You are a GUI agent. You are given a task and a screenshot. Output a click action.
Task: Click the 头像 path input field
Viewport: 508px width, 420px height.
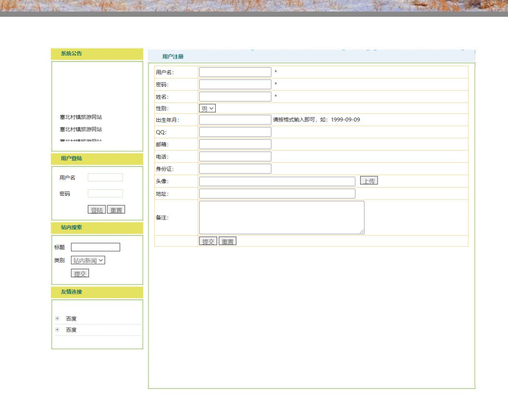pyautogui.click(x=277, y=181)
